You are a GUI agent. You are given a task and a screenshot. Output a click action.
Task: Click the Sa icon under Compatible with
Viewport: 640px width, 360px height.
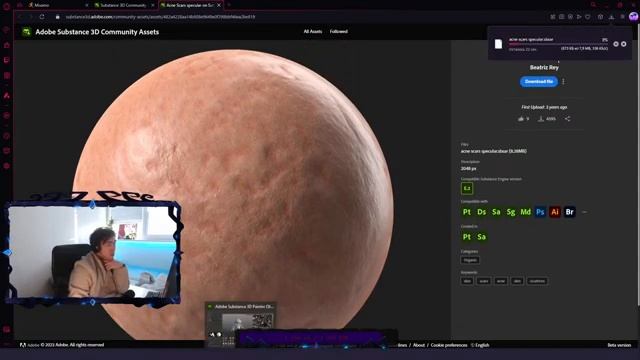click(x=496, y=212)
